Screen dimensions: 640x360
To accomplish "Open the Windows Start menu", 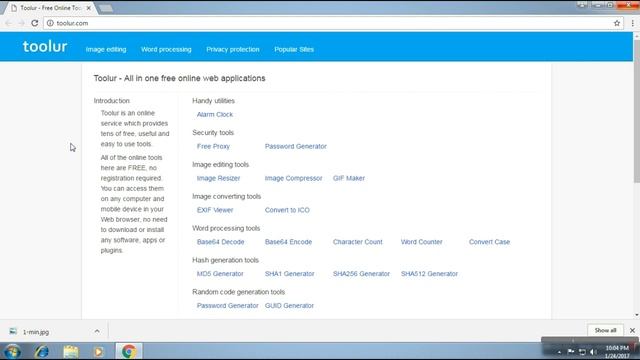I will (12, 351).
